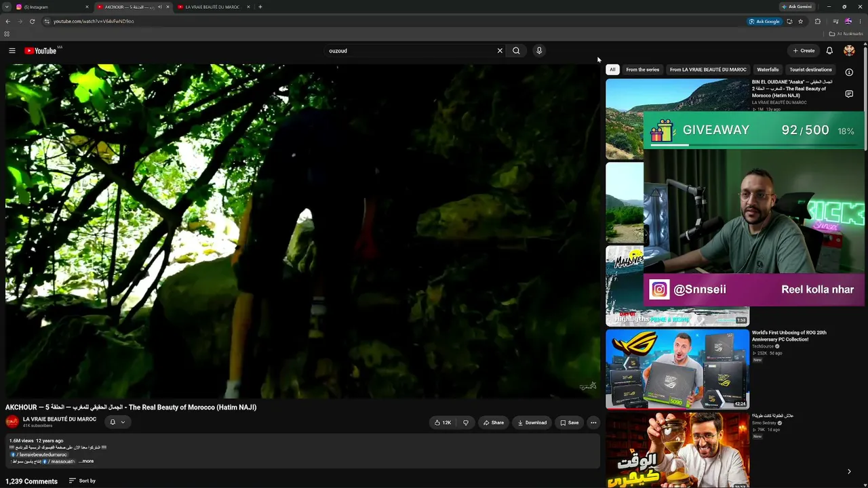Open the massouath Facebook link

(60, 462)
